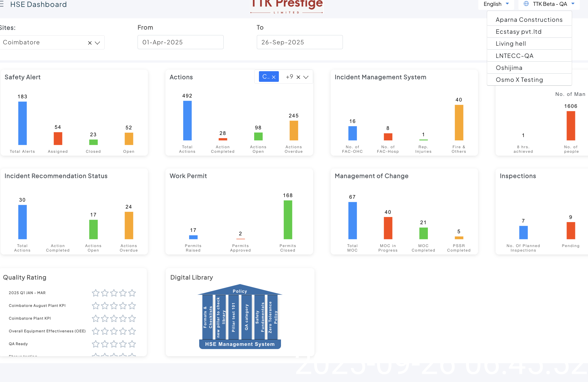Expand the Sites dropdown chevron
Viewport: 588px width, 382px height.
pyautogui.click(x=97, y=43)
